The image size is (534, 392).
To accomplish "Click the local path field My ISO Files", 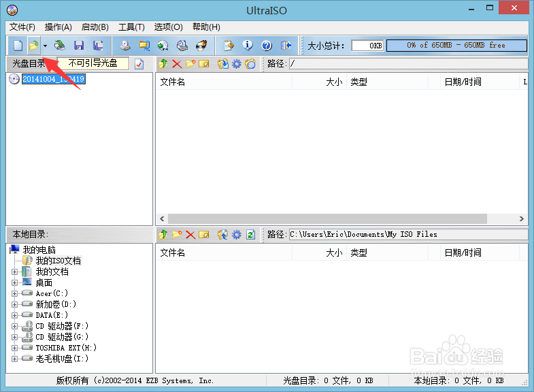I will (408, 234).
